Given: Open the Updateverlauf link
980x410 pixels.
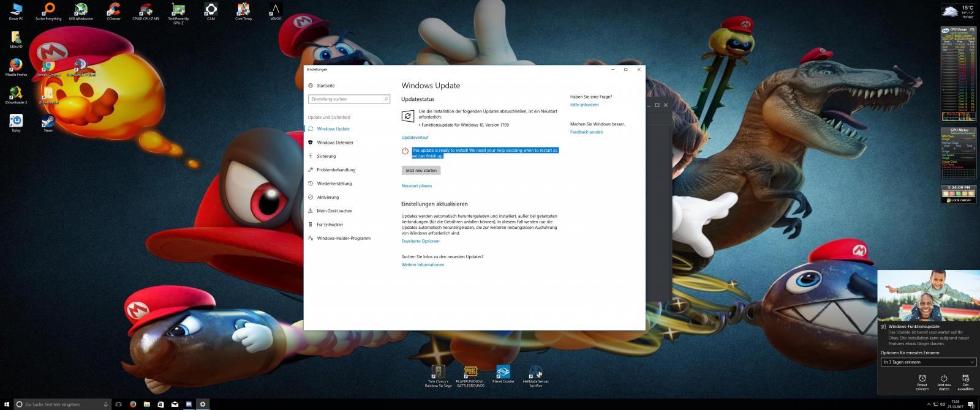Looking at the screenshot, I should coord(415,138).
